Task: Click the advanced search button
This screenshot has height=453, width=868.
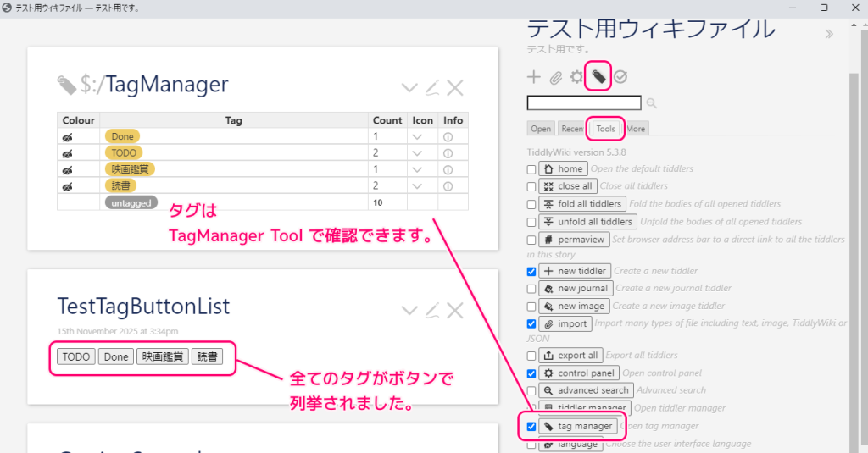Action: [587, 390]
